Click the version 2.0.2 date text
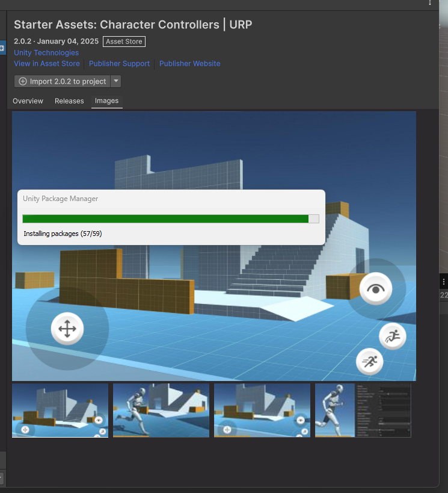The height and width of the screenshot is (493, 448). (57, 41)
